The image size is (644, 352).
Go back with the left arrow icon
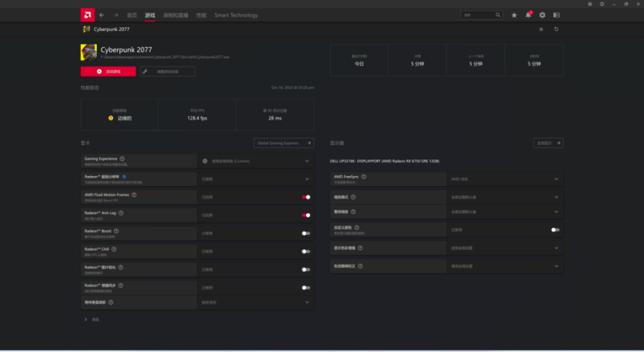(101, 15)
